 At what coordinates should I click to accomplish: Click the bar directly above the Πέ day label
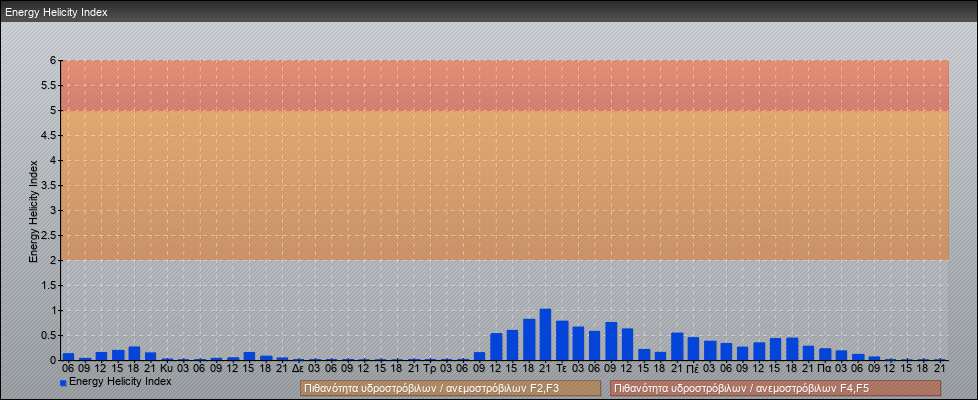[693, 349]
